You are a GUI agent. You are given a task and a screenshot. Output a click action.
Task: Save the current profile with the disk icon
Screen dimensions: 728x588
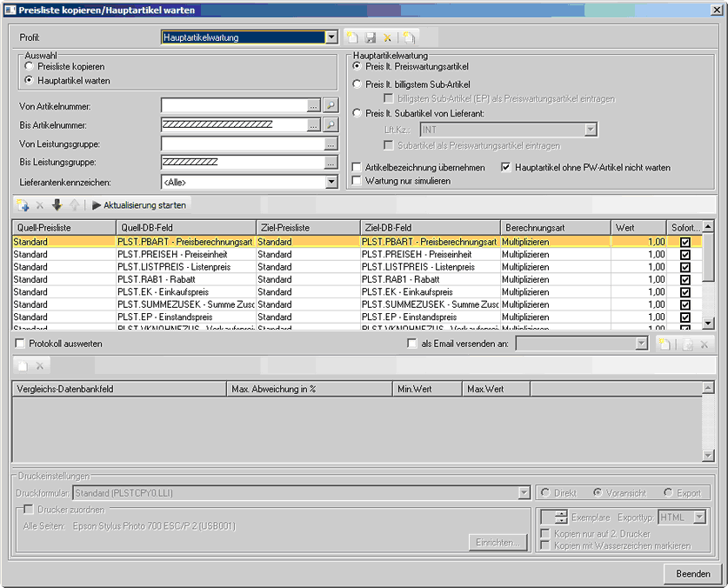click(371, 37)
